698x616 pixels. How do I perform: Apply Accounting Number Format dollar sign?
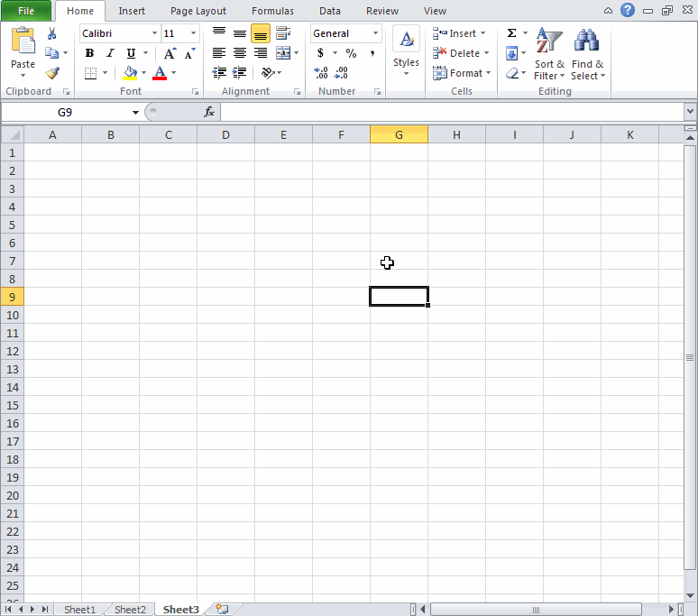(320, 53)
